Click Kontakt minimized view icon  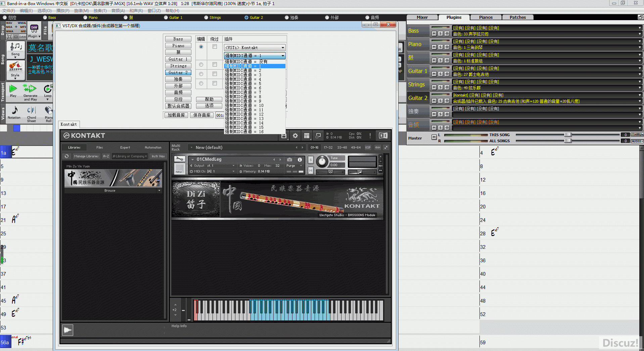pyautogui.click(x=318, y=136)
